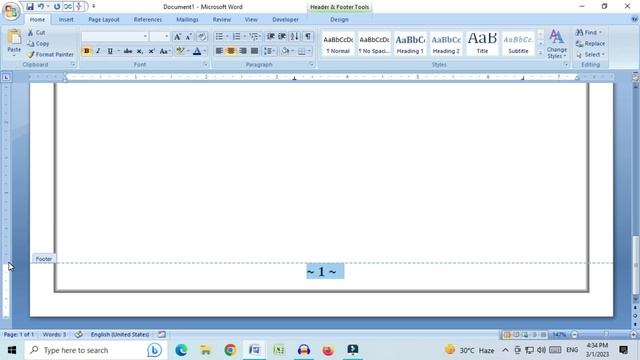Click the Redo icon in Quick Access Toolbar
This screenshot has height=360, width=640.
pyautogui.click(x=57, y=7)
